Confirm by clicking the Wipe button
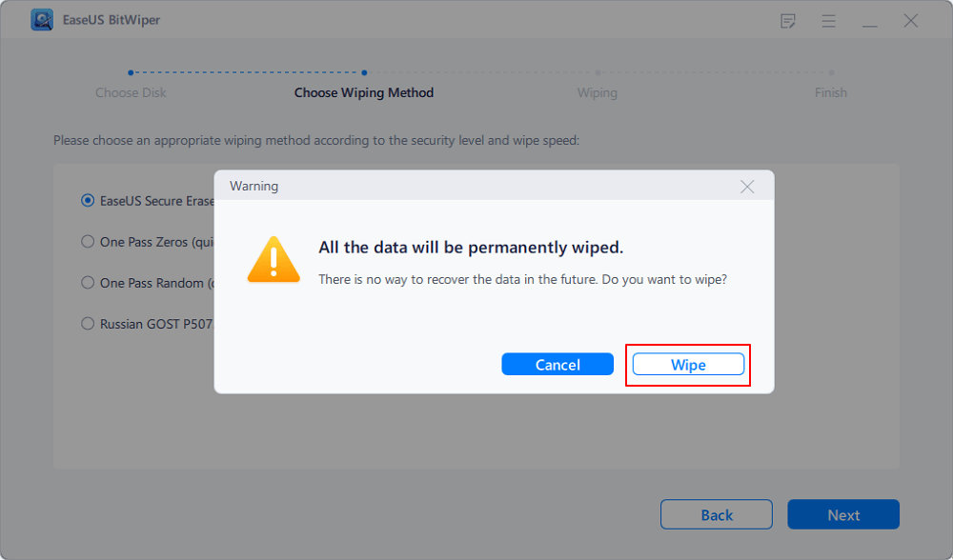The image size is (953, 560). click(x=688, y=365)
